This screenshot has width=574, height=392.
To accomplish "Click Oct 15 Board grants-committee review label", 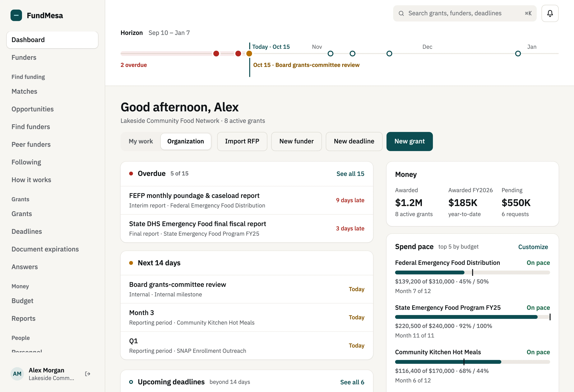I will click(306, 65).
